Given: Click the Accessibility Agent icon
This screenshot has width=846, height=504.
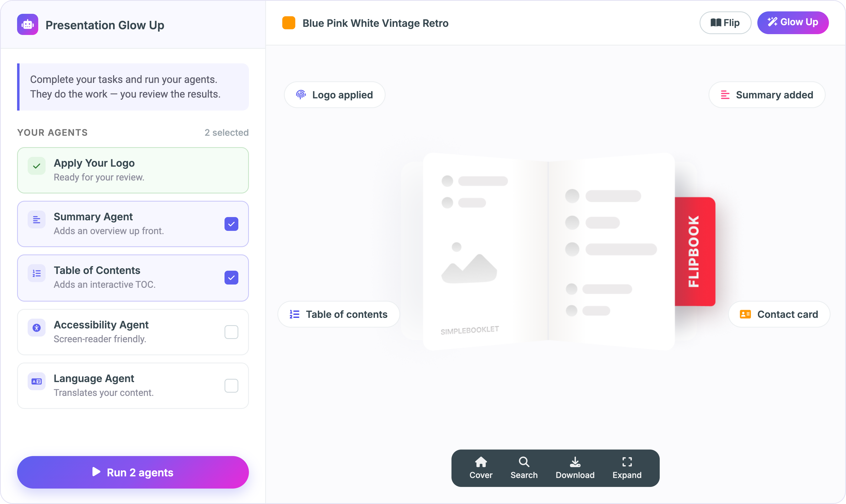Looking at the screenshot, I should (x=37, y=327).
